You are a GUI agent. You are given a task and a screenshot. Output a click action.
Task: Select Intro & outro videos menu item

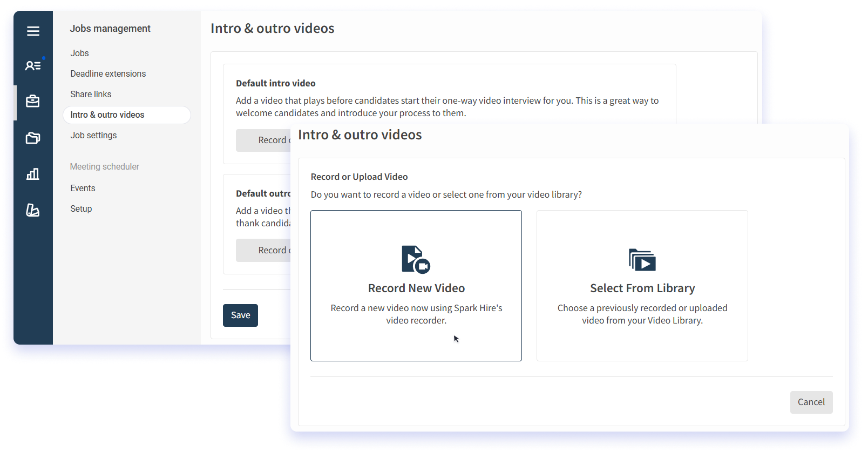(x=127, y=115)
